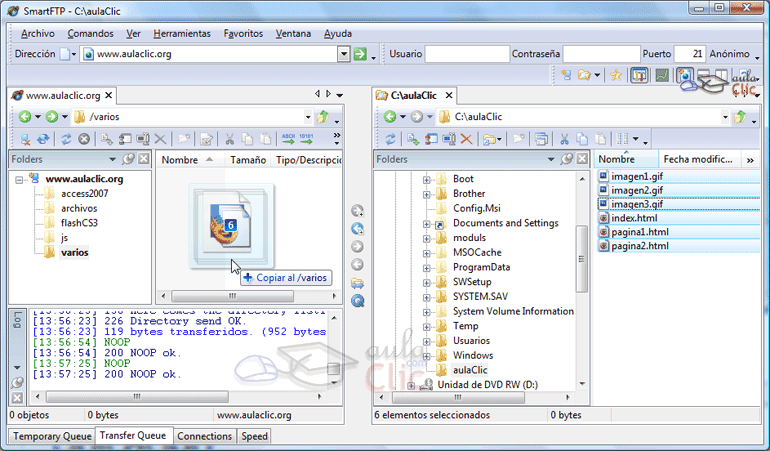770x451 pixels.
Task: Select pagina2.html in the local file list
Action: (x=639, y=246)
